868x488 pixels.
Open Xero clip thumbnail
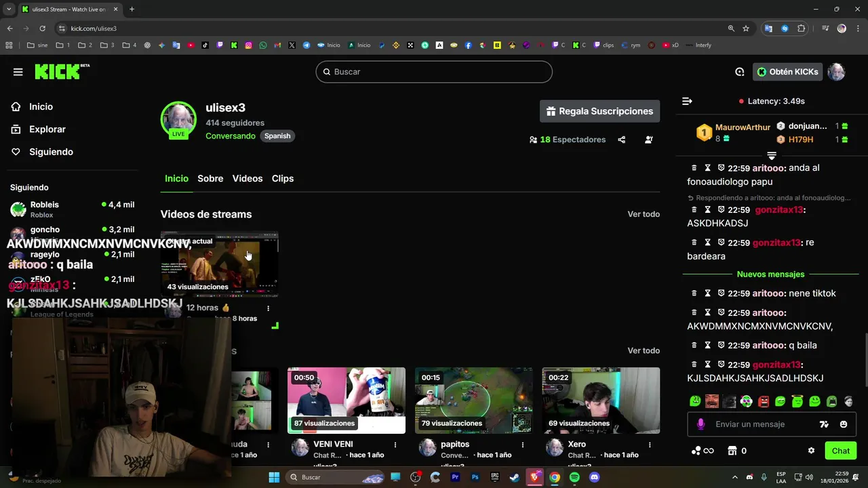coord(601,400)
